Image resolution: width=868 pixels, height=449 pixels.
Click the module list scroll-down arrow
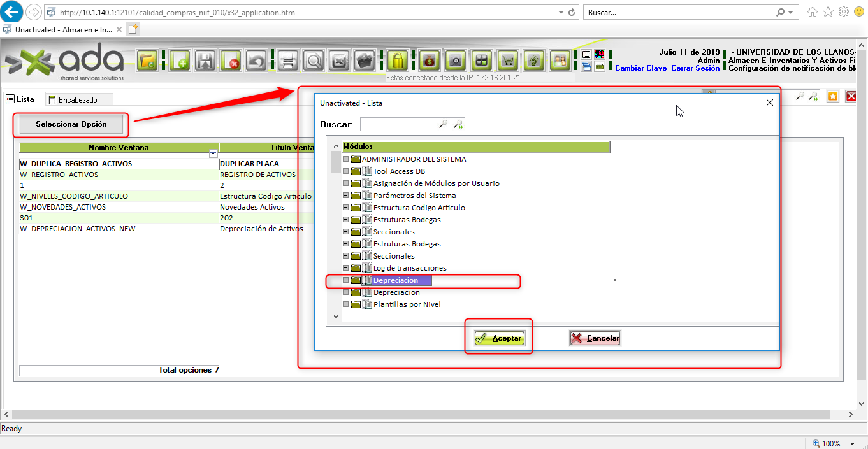(x=336, y=316)
